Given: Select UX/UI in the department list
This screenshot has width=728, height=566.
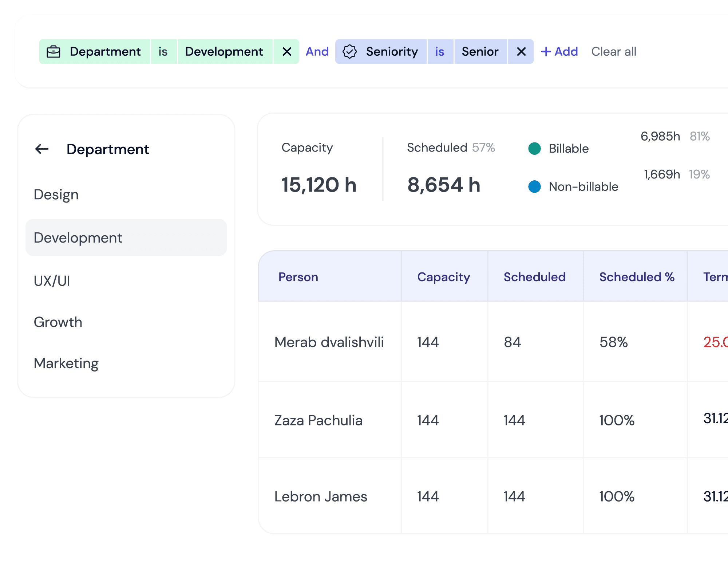Looking at the screenshot, I should (x=52, y=281).
